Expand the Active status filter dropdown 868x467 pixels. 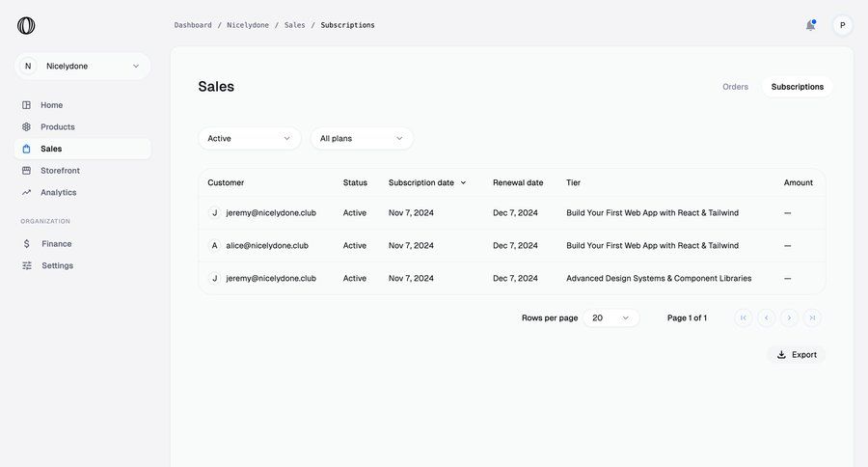coord(249,139)
